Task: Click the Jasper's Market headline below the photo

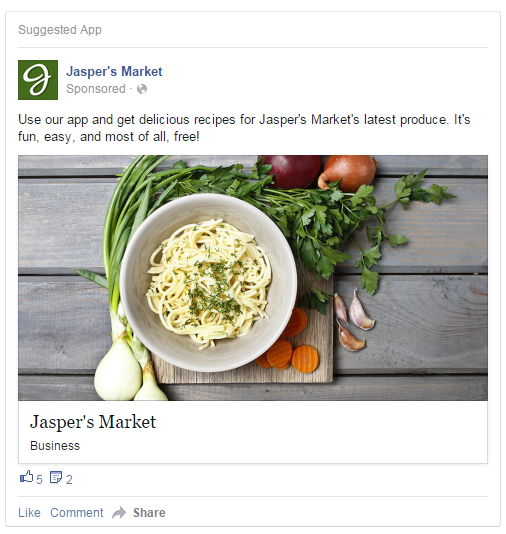Action: pyautogui.click(x=93, y=422)
